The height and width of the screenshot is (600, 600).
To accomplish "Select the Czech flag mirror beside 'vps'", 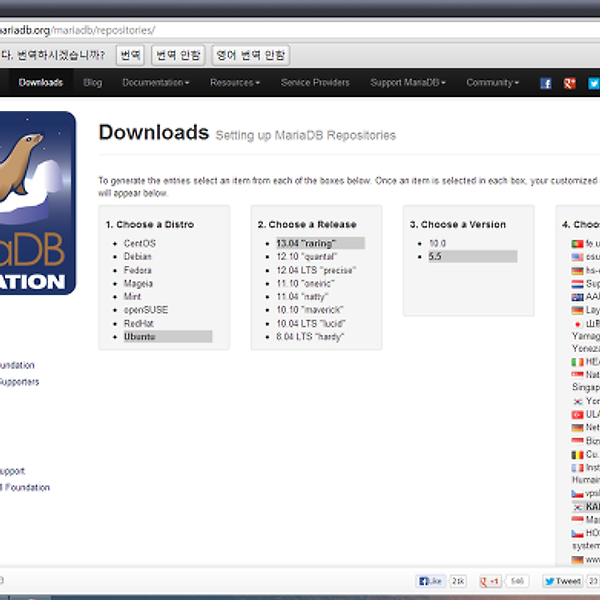I will (x=577, y=494).
